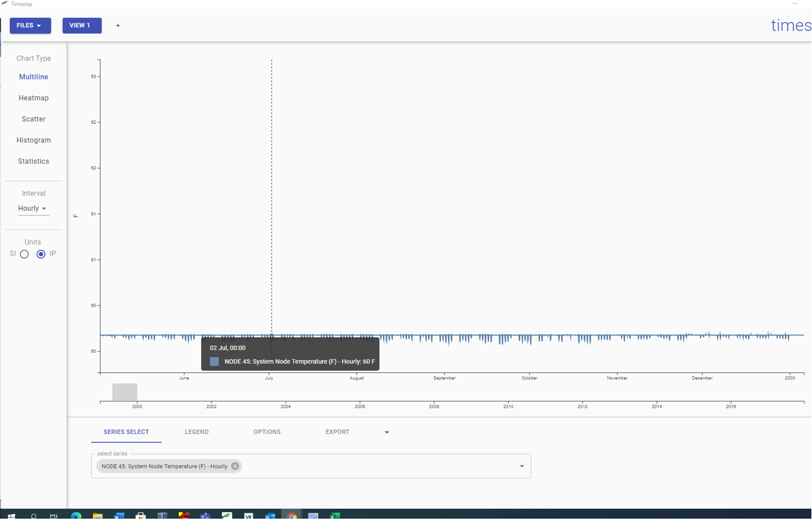Image resolution: width=812 pixels, height=521 pixels.
Task: Remove NODE 45 series chip
Action: [235, 467]
